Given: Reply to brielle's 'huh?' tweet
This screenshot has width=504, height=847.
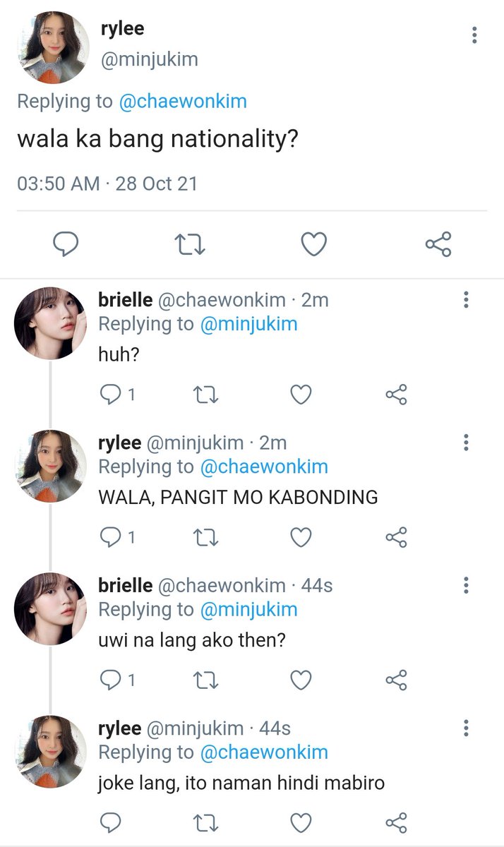Looking at the screenshot, I should [x=116, y=395].
